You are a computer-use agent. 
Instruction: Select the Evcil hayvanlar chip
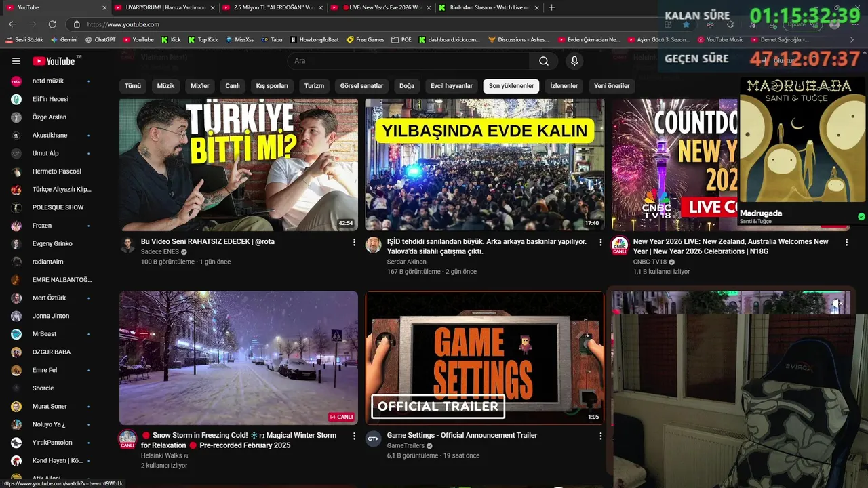point(452,86)
